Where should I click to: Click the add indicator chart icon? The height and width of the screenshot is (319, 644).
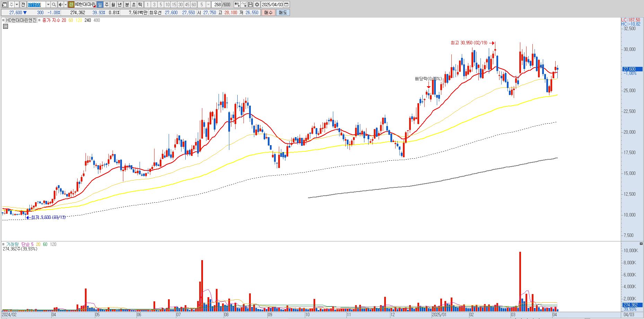[237, 5]
